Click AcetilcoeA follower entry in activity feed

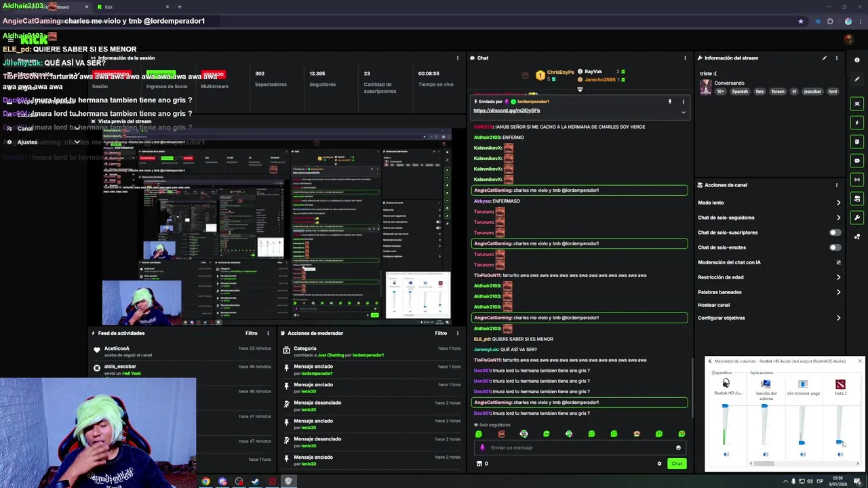183,352
